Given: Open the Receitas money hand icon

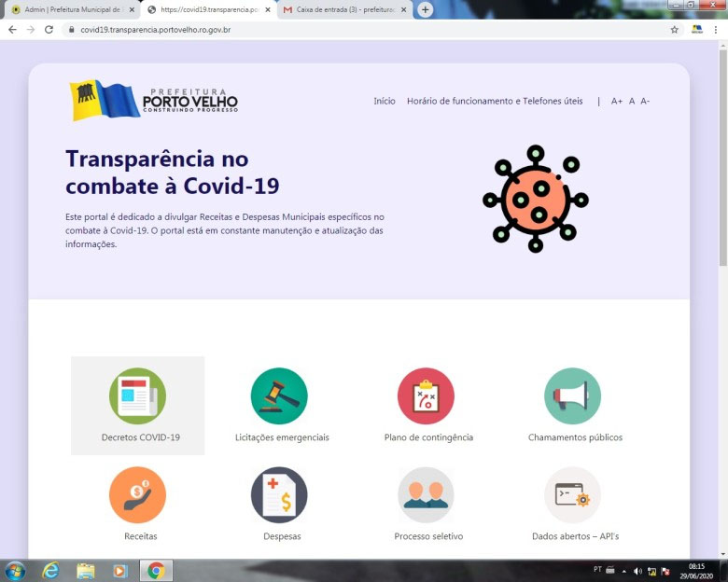Looking at the screenshot, I should (137, 495).
